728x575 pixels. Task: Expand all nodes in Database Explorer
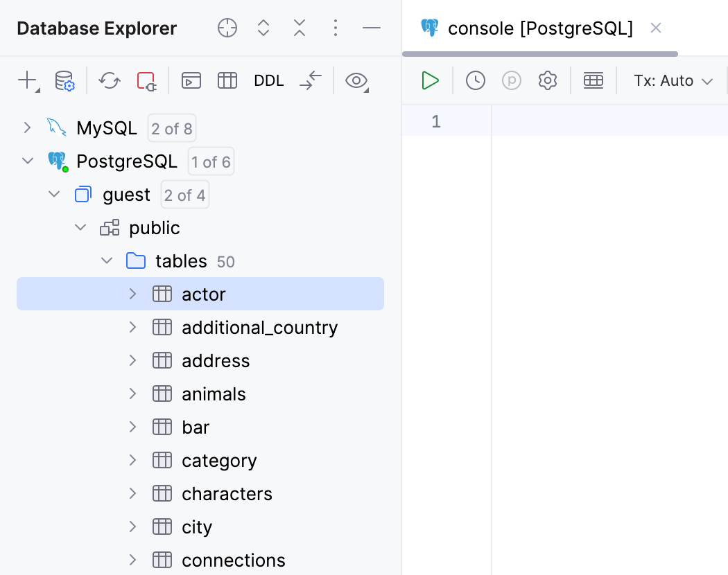263,28
